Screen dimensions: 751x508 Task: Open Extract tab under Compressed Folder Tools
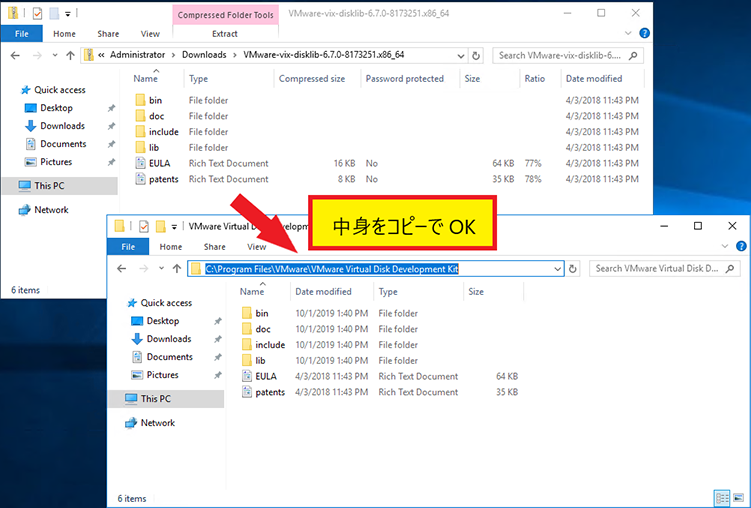(225, 34)
